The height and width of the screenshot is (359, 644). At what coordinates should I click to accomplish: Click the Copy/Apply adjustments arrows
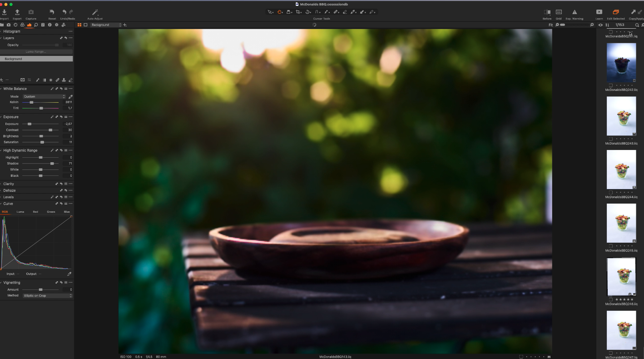(636, 12)
